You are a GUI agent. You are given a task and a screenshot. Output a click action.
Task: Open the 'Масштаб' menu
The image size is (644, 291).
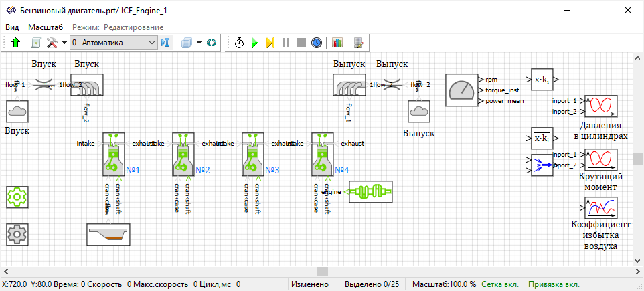(x=46, y=27)
